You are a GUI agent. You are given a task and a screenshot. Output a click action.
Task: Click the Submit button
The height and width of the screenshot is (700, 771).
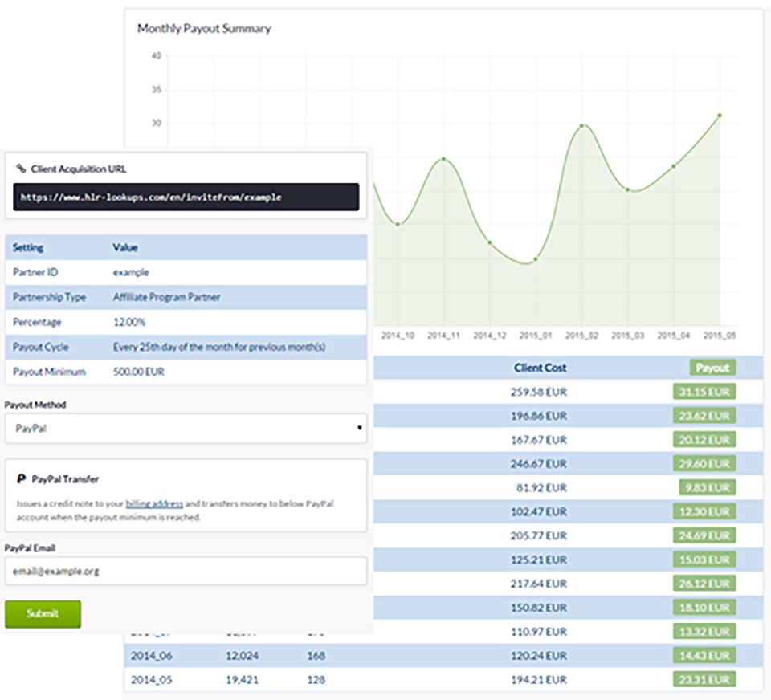(43, 613)
